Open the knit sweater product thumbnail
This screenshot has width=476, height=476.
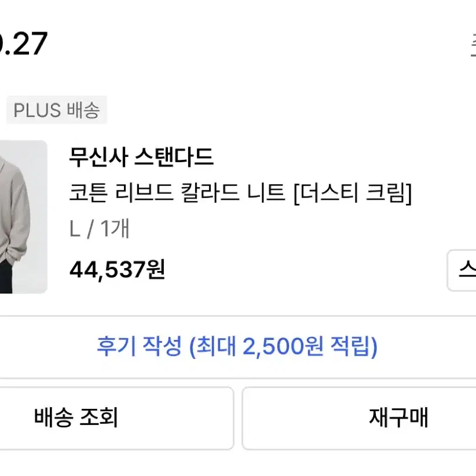coord(23,217)
